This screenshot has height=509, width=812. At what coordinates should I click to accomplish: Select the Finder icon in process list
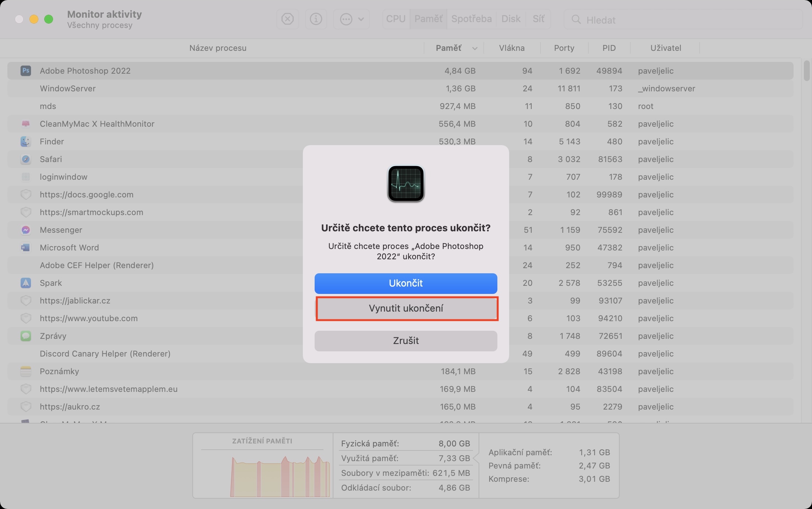point(25,141)
